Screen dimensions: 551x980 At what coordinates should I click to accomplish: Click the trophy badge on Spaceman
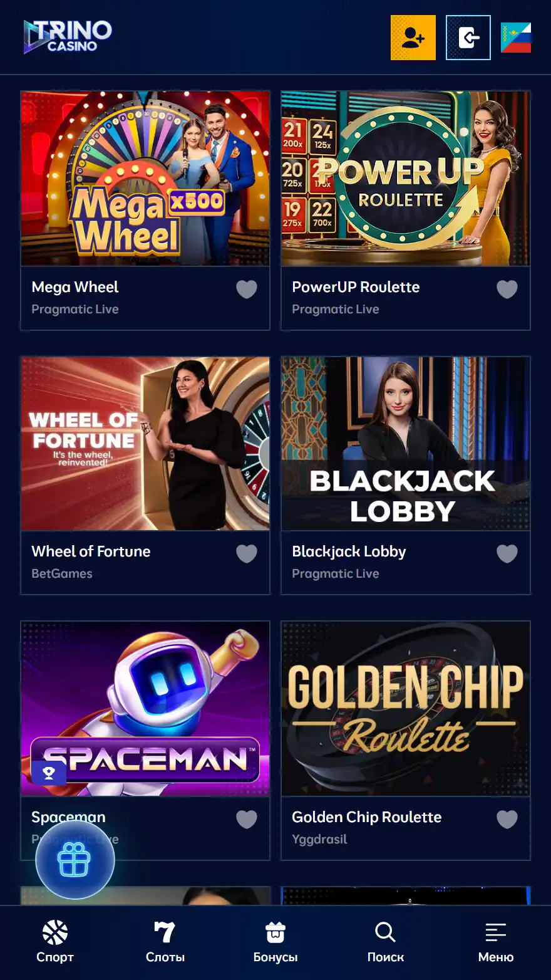[x=49, y=773]
